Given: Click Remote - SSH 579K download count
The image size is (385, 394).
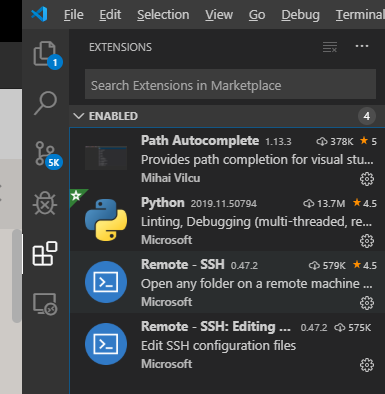Looking at the screenshot, I should coord(327,266).
